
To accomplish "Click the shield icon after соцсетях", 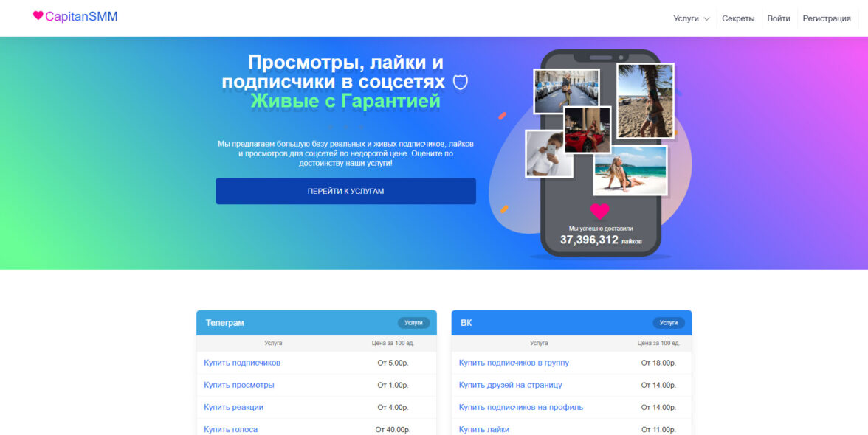I will [461, 83].
